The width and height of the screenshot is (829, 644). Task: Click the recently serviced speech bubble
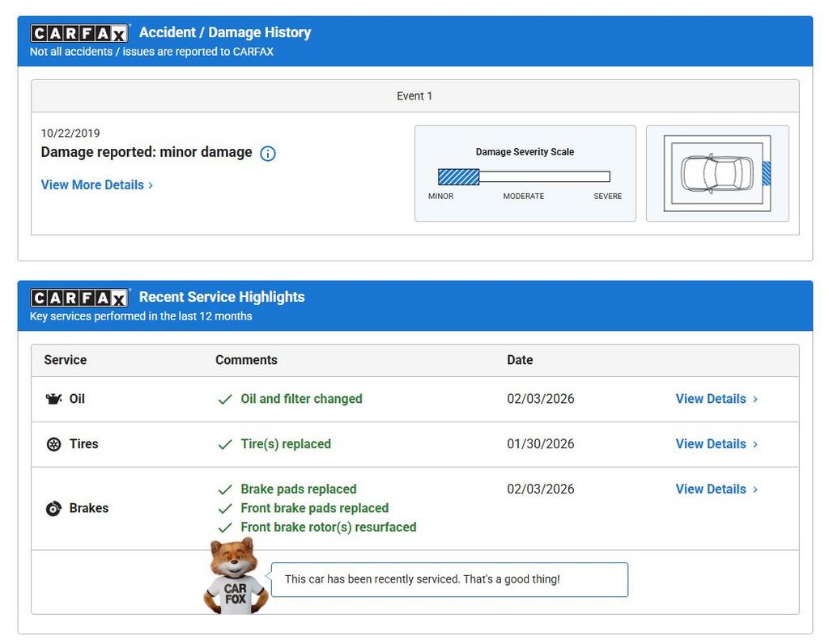coord(449,579)
